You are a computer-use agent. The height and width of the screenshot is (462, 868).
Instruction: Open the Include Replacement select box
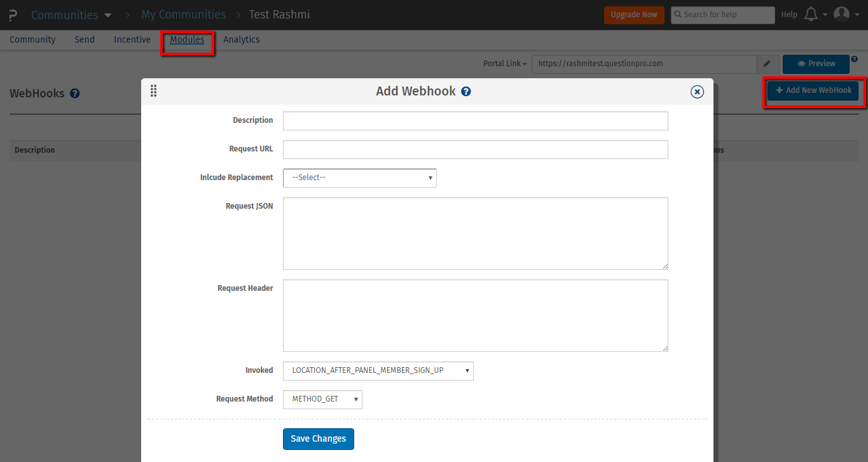[360, 178]
